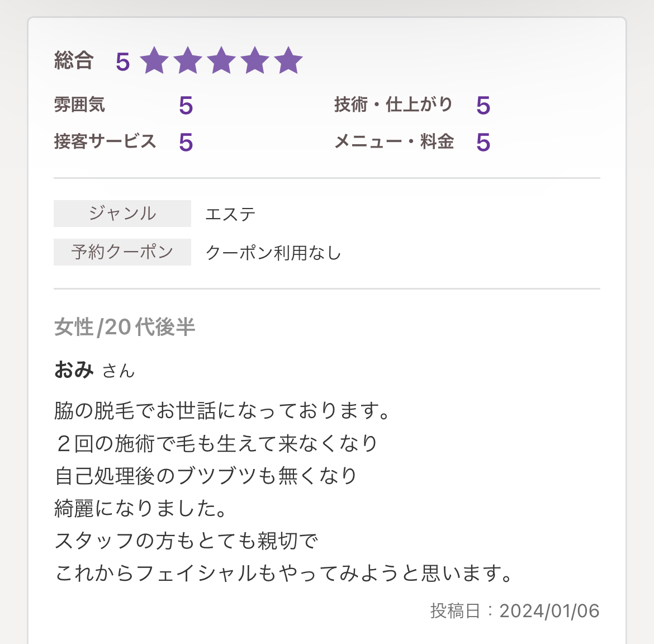Click the fourth purple rating star

coord(254,61)
